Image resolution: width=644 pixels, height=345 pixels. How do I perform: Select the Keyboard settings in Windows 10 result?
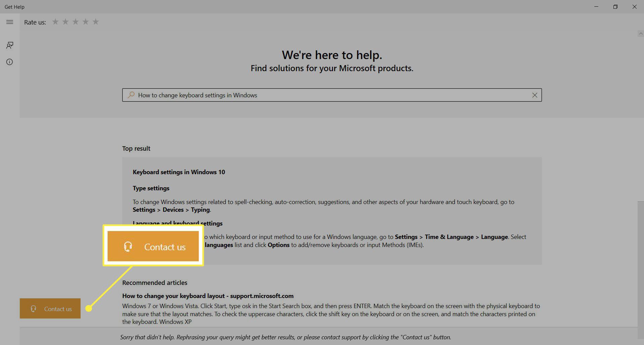[x=179, y=172]
